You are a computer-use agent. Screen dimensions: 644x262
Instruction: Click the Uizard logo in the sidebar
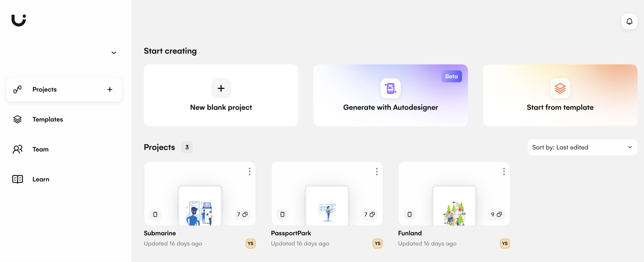(x=18, y=20)
